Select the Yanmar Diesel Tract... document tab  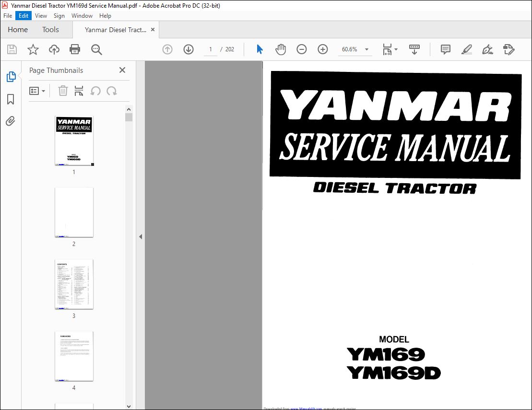coord(115,30)
